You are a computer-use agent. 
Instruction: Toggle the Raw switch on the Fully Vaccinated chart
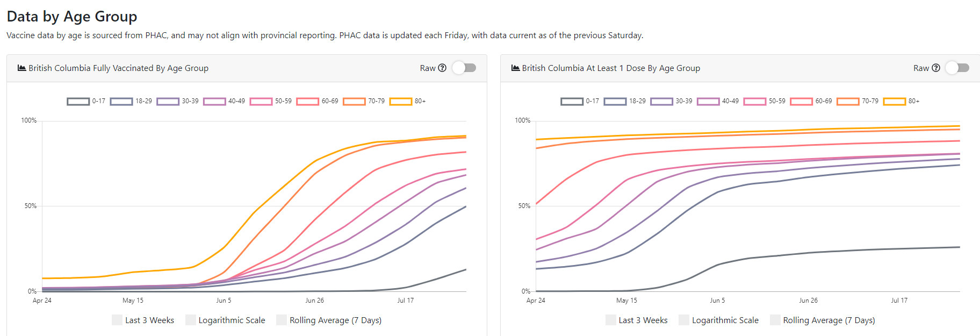464,68
